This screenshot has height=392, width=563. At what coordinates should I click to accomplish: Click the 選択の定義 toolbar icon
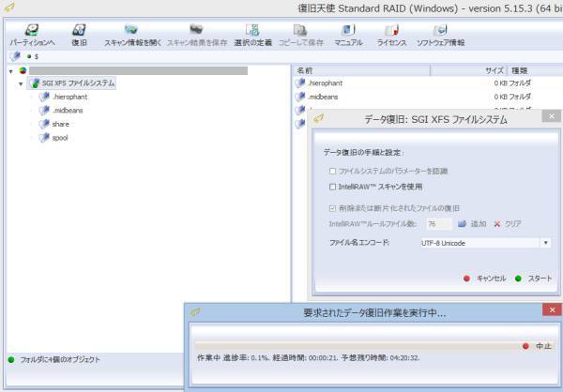[x=251, y=30]
